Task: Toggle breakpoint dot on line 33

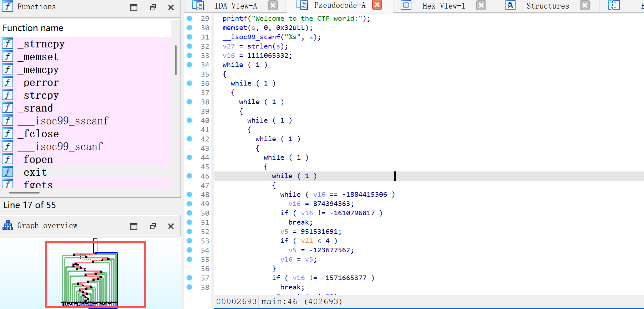Action: (189, 55)
